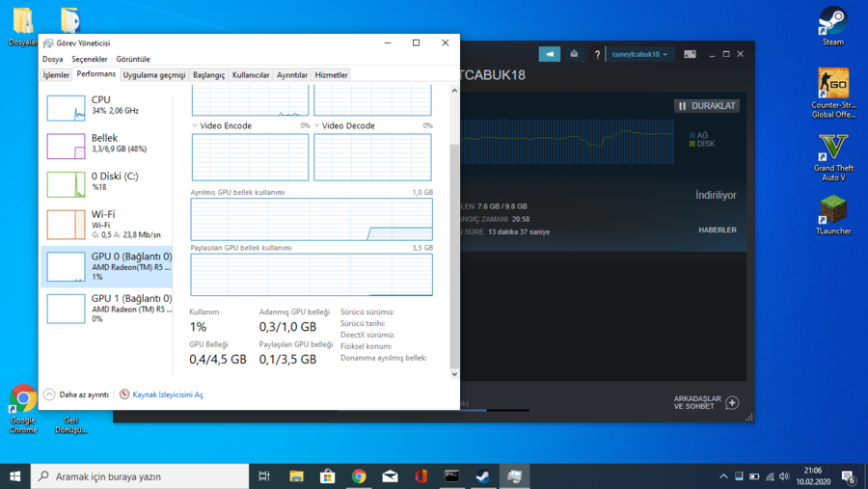
Task: Click the taskbar search input field
Action: (140, 476)
